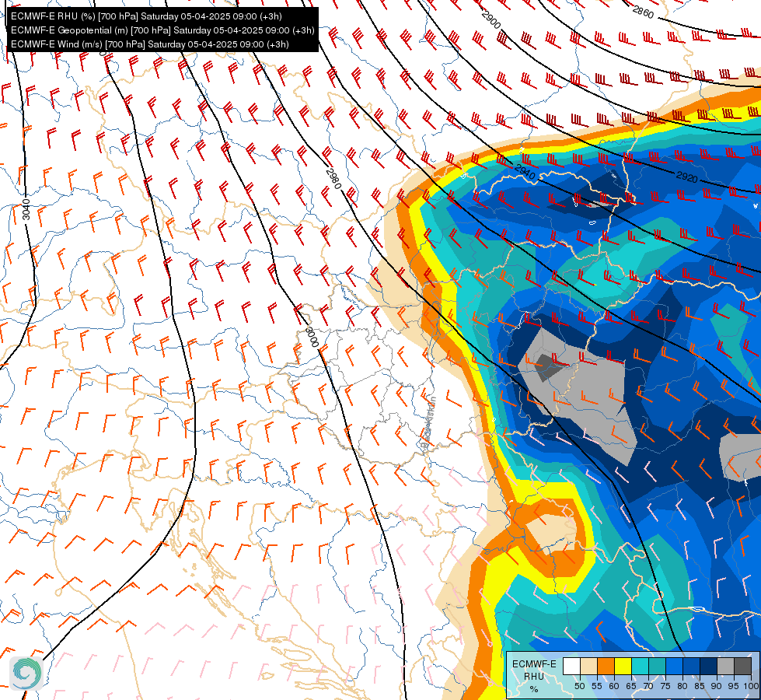This screenshot has height=700, width=761.
Task: Click the 2920 contour label
Action: pyautogui.click(x=686, y=177)
